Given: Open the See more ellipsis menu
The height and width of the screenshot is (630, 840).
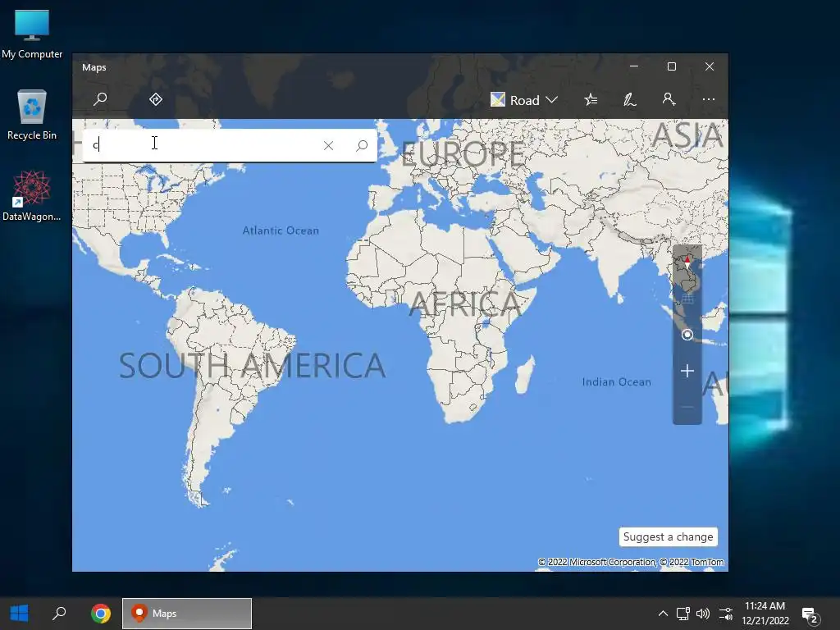Looking at the screenshot, I should click(x=708, y=99).
